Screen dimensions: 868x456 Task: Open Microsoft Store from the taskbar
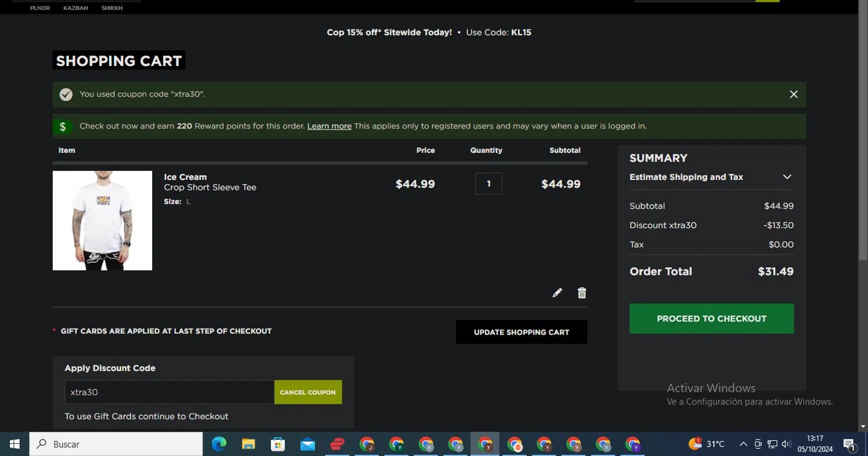(278, 444)
